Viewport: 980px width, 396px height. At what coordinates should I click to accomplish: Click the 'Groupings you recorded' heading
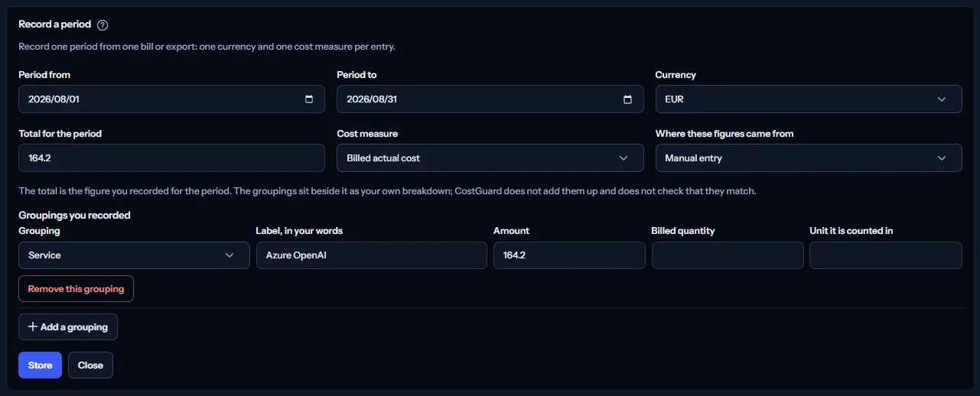coord(74,216)
